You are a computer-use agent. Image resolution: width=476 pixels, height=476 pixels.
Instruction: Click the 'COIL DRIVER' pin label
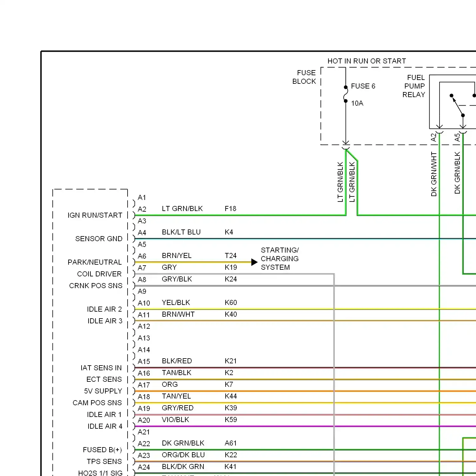click(99, 274)
